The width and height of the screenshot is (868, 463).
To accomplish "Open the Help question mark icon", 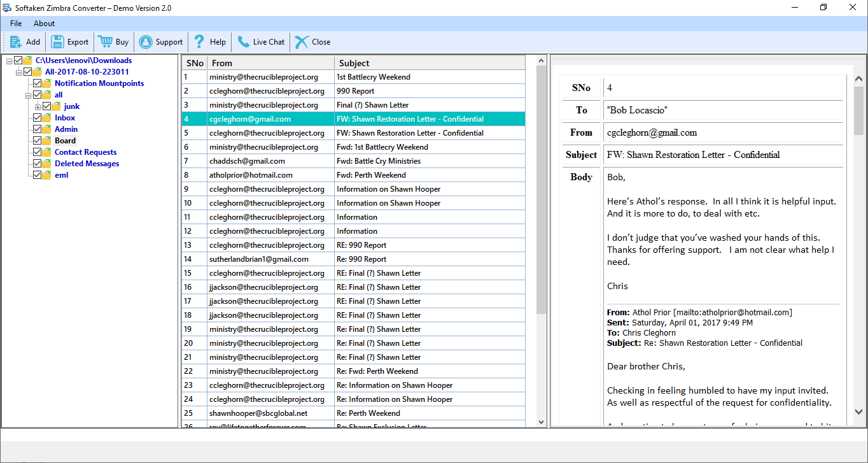I will pyautogui.click(x=199, y=42).
